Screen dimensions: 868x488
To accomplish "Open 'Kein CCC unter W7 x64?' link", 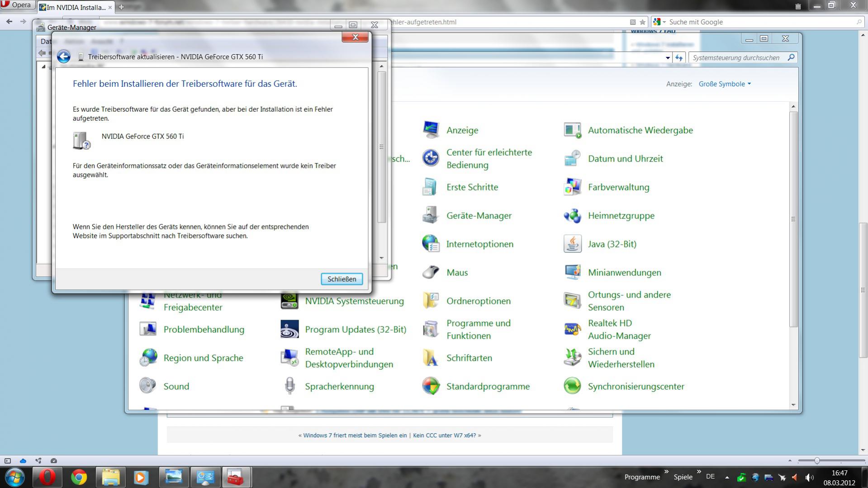I will coord(445,436).
